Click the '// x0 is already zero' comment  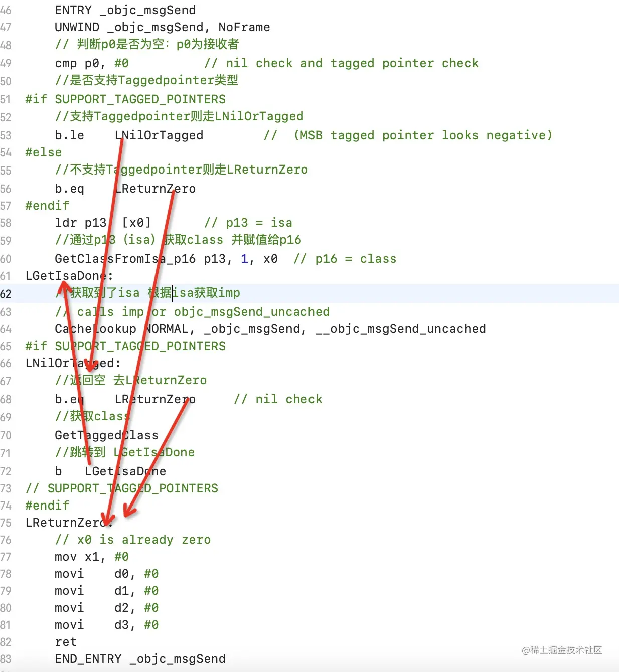click(133, 540)
